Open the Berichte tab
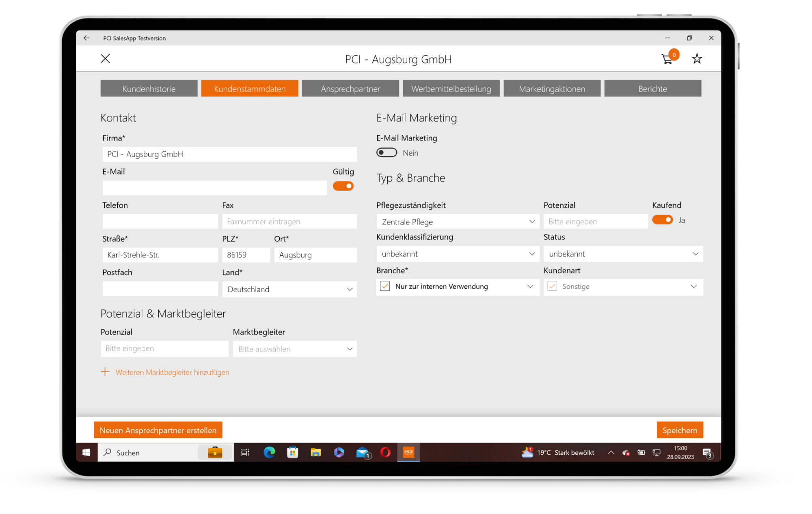Screen dimensions: 812x514 [652, 89]
